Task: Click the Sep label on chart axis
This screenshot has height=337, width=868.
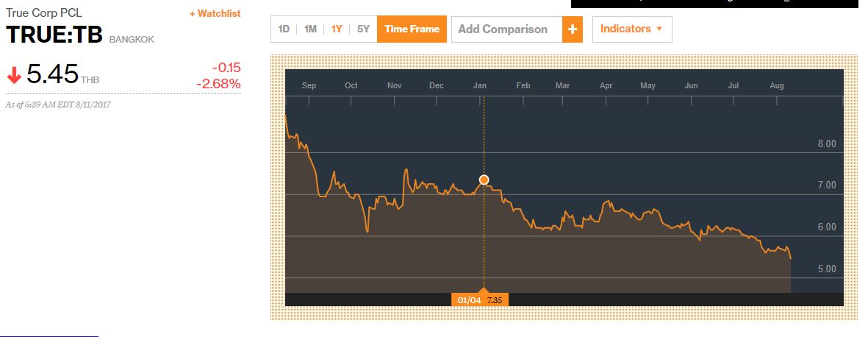Action: [x=309, y=86]
